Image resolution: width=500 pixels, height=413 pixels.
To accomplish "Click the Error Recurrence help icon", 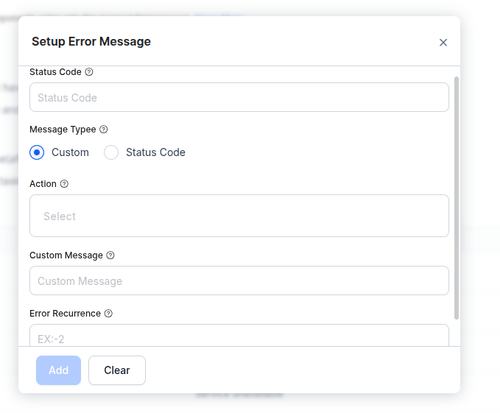I will click(108, 313).
